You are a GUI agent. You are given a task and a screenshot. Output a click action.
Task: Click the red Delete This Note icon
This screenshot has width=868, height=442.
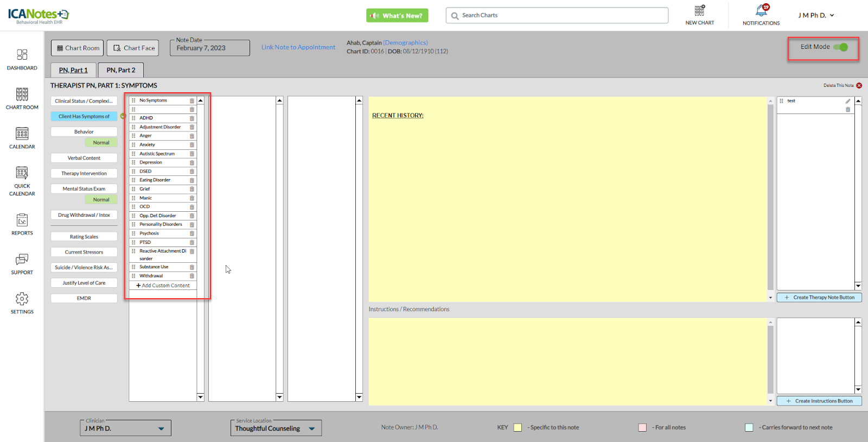tap(859, 86)
